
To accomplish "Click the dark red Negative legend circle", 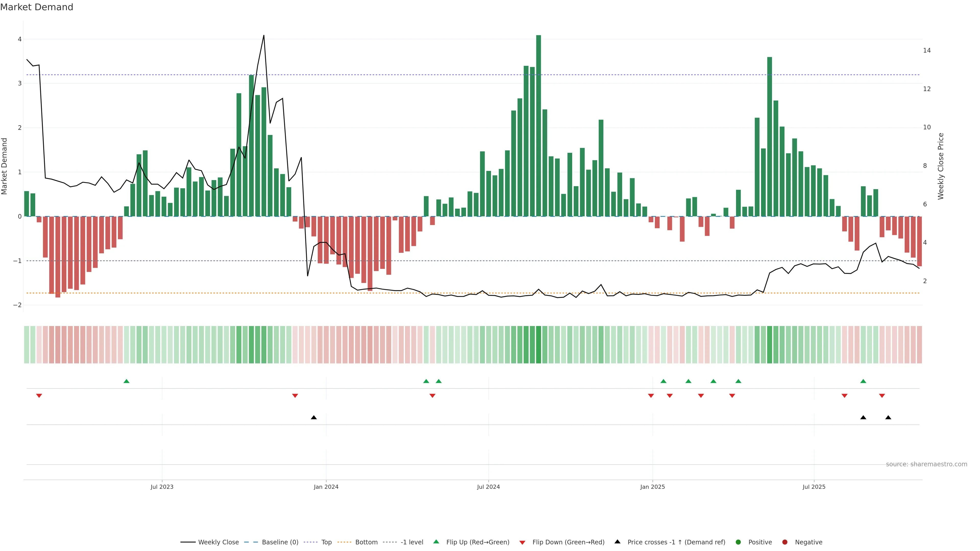I will tap(785, 542).
